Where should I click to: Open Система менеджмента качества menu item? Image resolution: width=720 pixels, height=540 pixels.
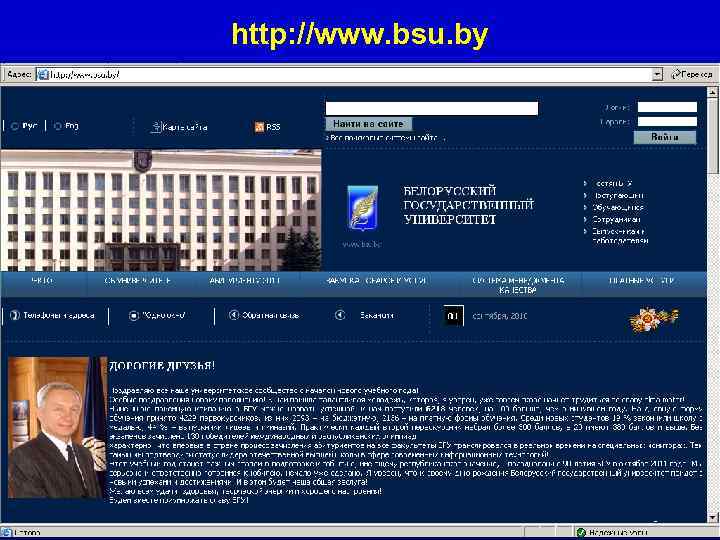518,285
